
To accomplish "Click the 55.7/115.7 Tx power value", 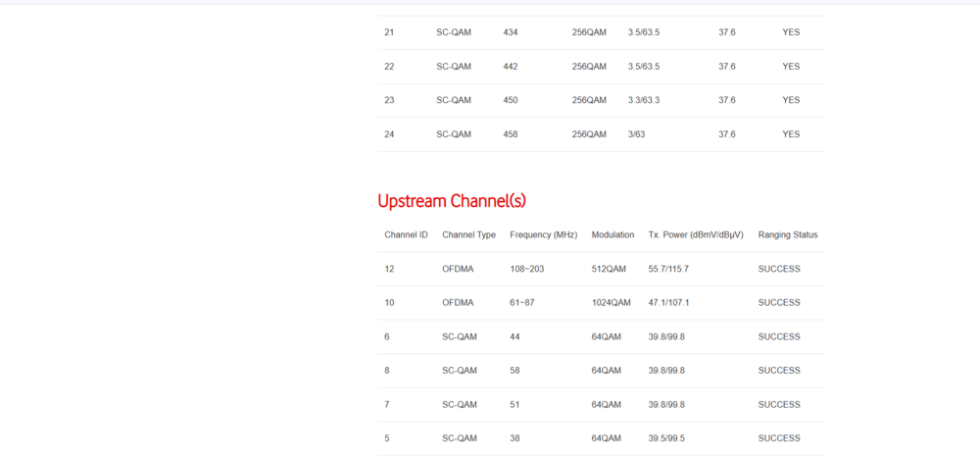I will [668, 269].
